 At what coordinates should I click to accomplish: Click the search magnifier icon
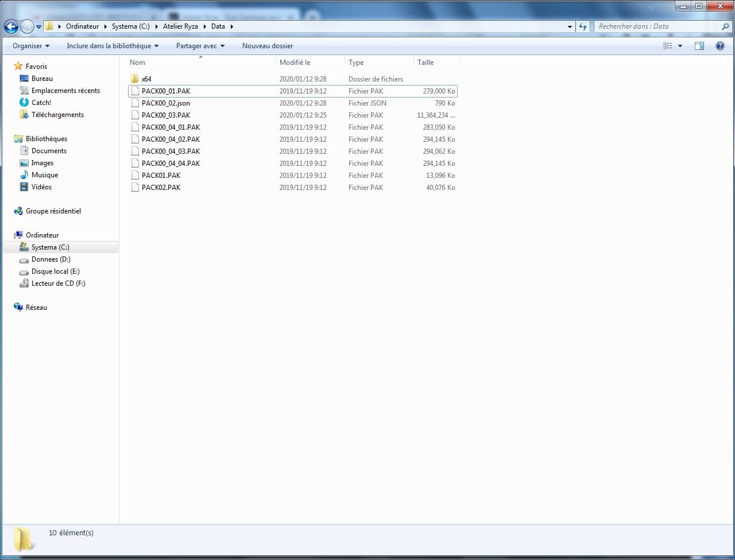pos(725,26)
